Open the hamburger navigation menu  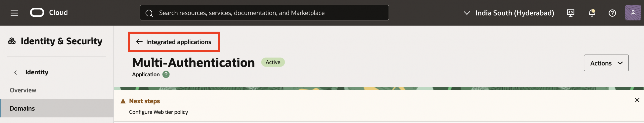tap(14, 13)
